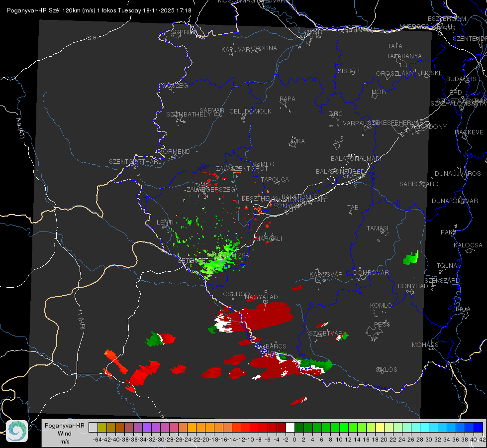Click the MOHÁCS city label
The image size is (487, 448).
point(425,345)
